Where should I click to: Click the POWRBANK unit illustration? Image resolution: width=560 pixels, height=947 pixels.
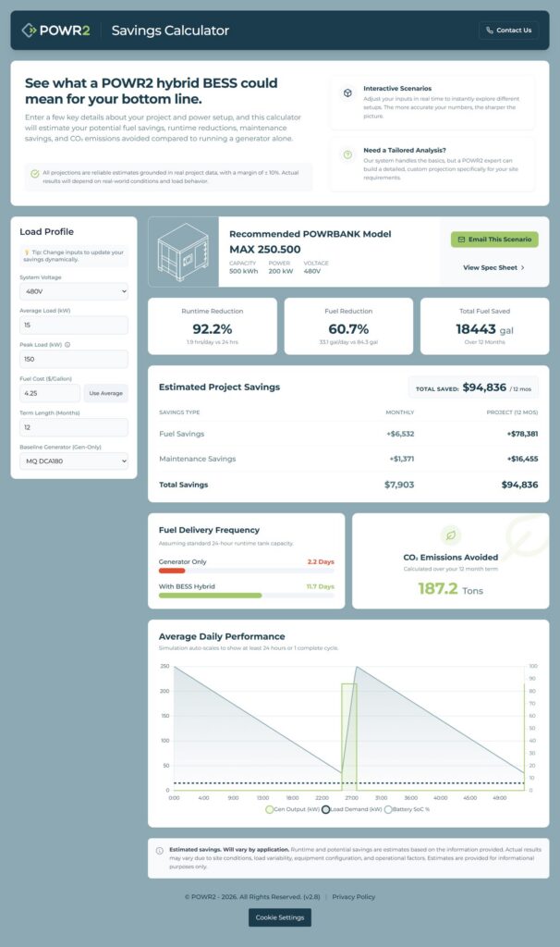click(184, 252)
